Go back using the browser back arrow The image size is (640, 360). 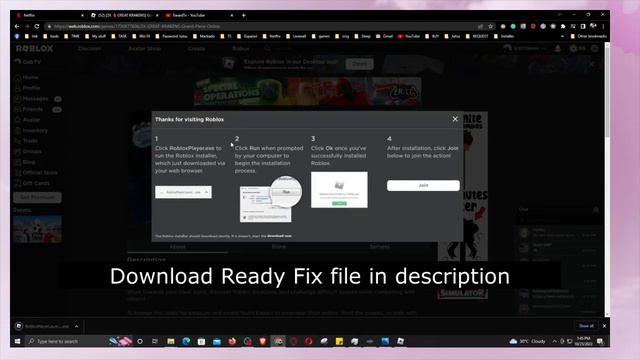[x=17, y=26]
